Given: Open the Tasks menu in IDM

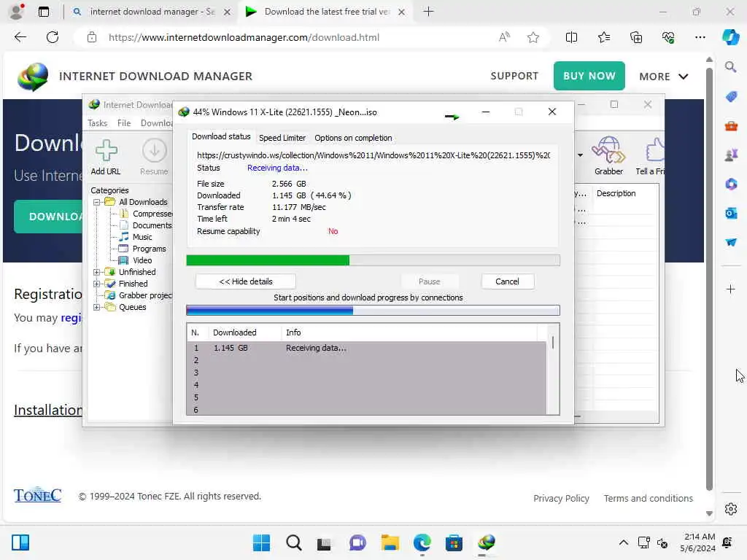Looking at the screenshot, I should pyautogui.click(x=98, y=122).
